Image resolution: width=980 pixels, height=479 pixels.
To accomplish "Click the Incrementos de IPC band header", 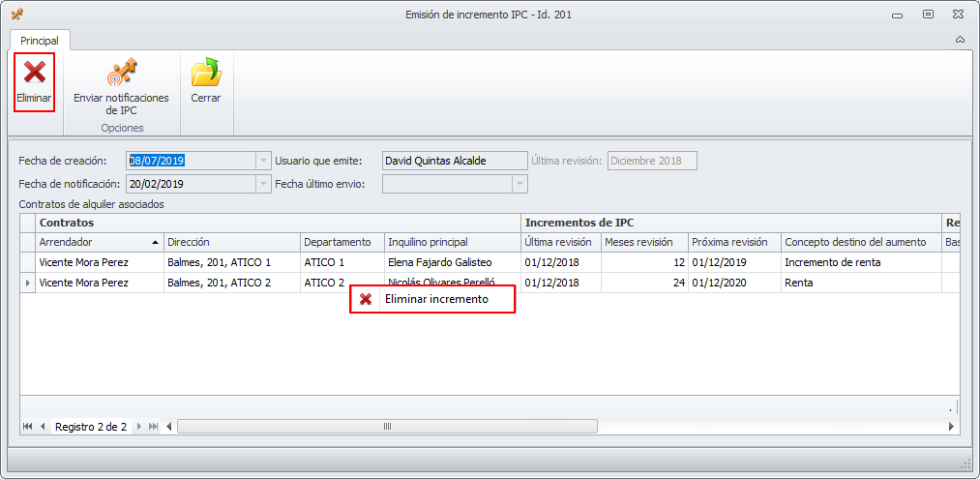I will click(731, 223).
